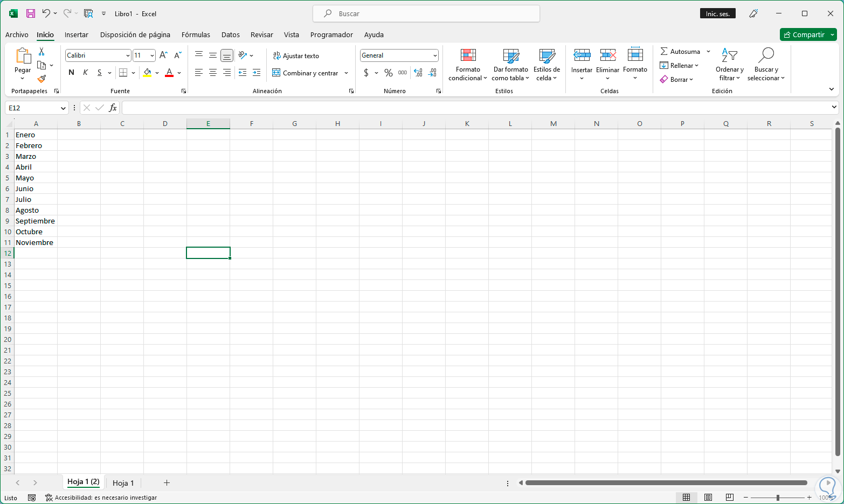The image size is (844, 504).
Task: Open the Borrar dropdown
Action: coord(677,80)
